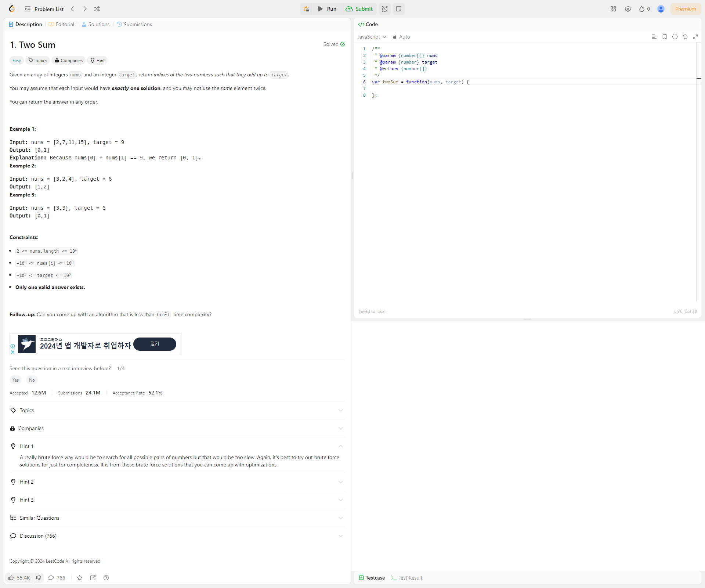Open the Problem List

(44, 9)
